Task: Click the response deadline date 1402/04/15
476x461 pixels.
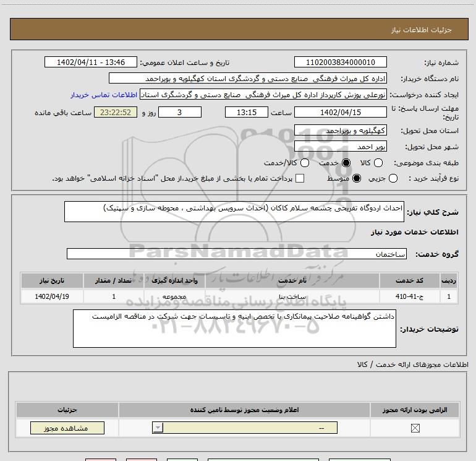Action: [340, 112]
